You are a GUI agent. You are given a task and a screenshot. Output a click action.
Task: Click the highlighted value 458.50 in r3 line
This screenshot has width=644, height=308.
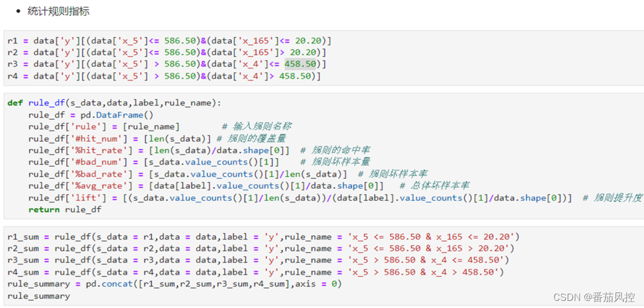point(300,64)
